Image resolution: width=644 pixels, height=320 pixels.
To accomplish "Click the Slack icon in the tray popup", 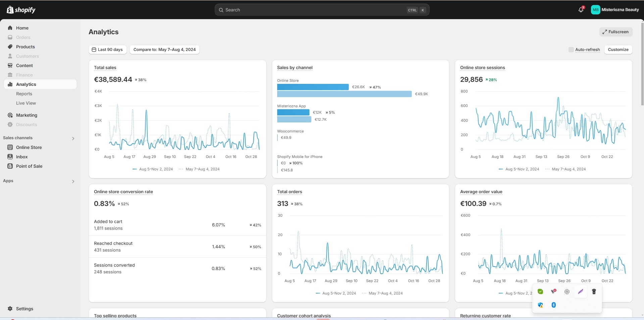I will click(x=567, y=291).
